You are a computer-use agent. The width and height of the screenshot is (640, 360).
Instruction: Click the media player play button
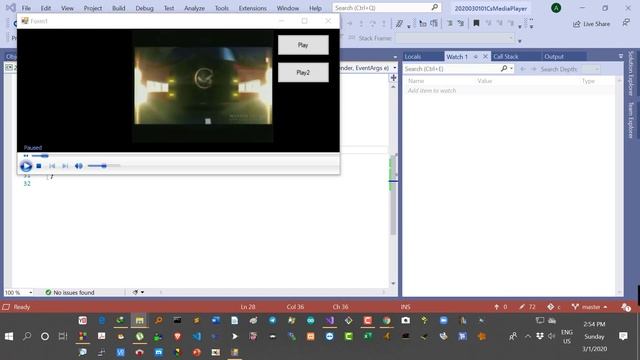pos(26,166)
